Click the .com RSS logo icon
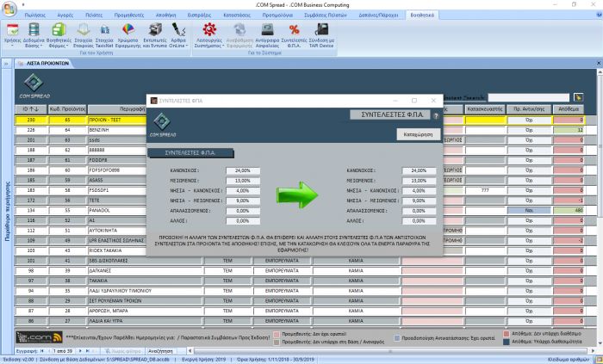Image resolution: width=603 pixels, height=364 pixels. pyautogui.click(x=39, y=337)
